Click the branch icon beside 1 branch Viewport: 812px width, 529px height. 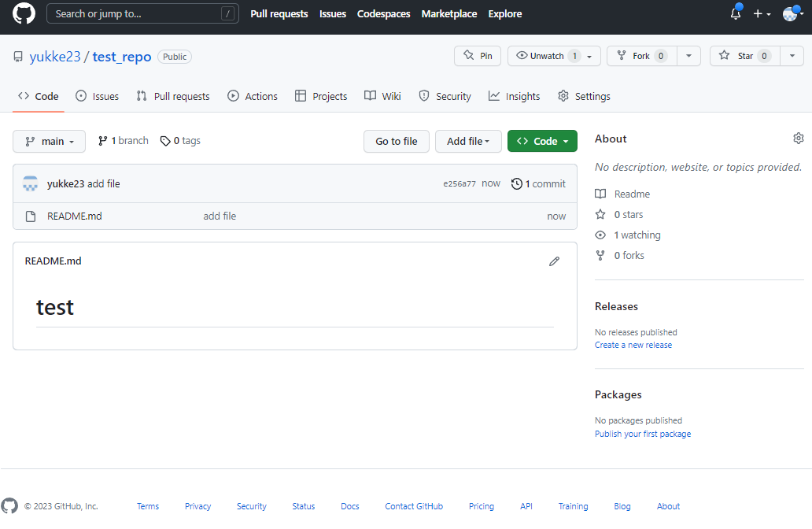(103, 140)
